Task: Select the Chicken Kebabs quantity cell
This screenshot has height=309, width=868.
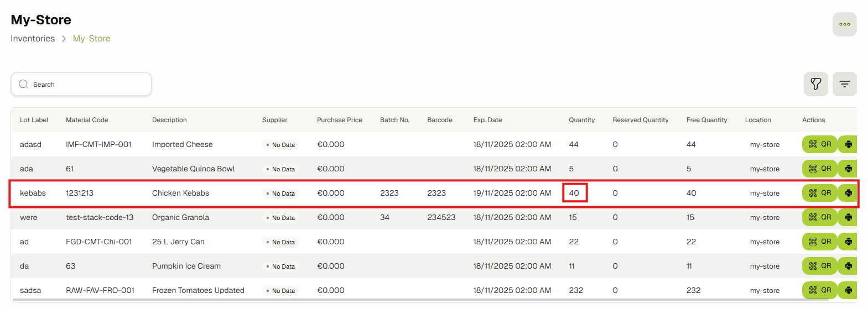Action: click(574, 193)
